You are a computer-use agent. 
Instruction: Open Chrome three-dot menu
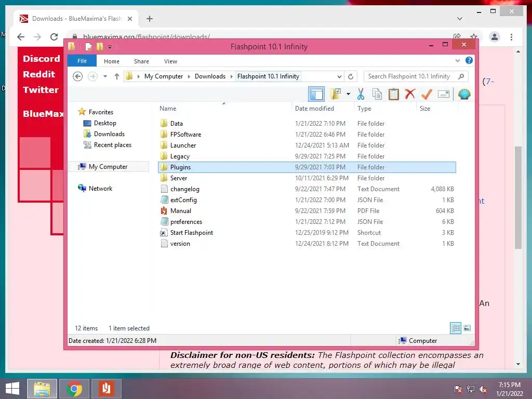pyautogui.click(x=512, y=37)
